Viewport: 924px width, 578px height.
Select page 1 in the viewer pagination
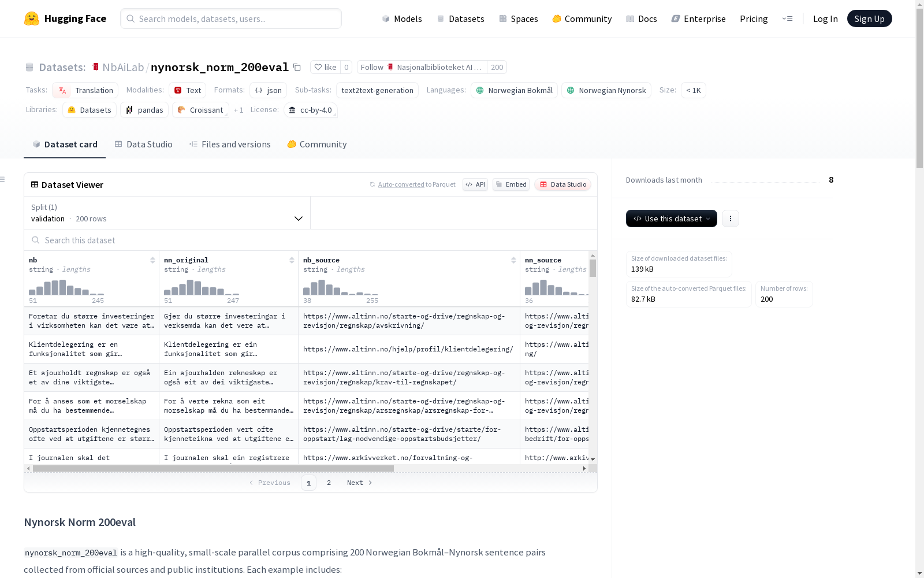308,483
